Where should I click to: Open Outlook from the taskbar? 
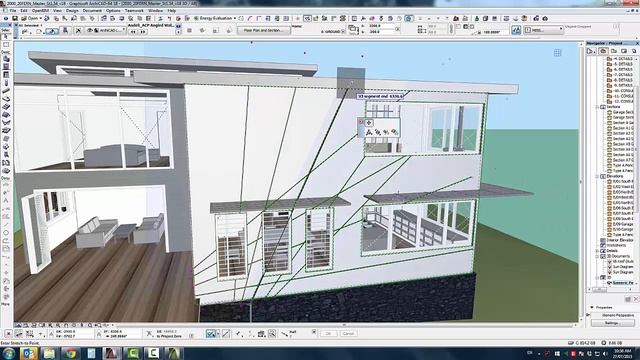(x=29, y=353)
